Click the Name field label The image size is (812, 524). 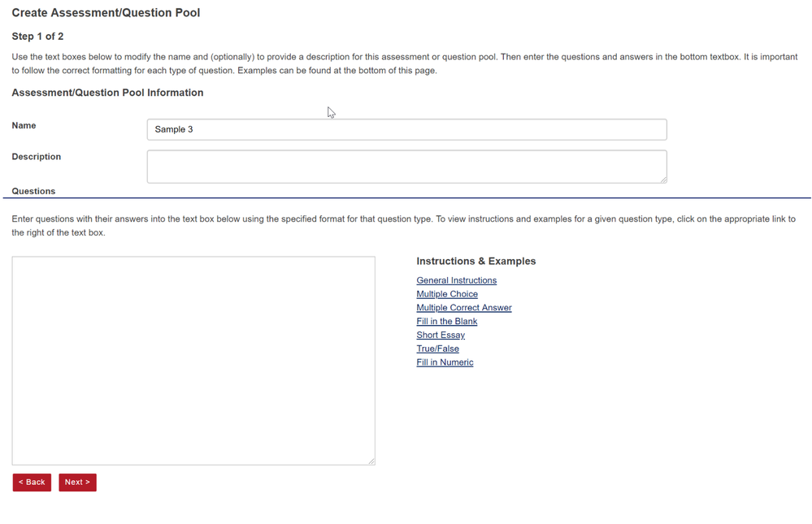tap(24, 126)
